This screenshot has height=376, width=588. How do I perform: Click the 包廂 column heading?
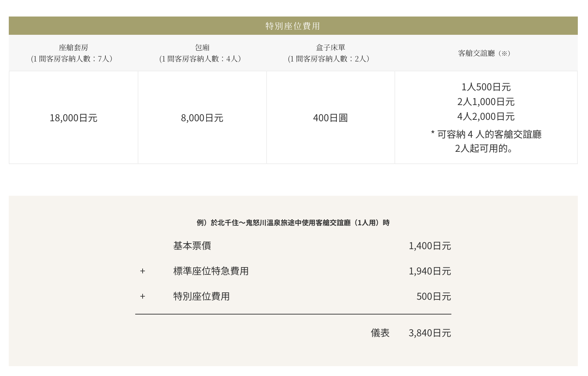point(202,47)
